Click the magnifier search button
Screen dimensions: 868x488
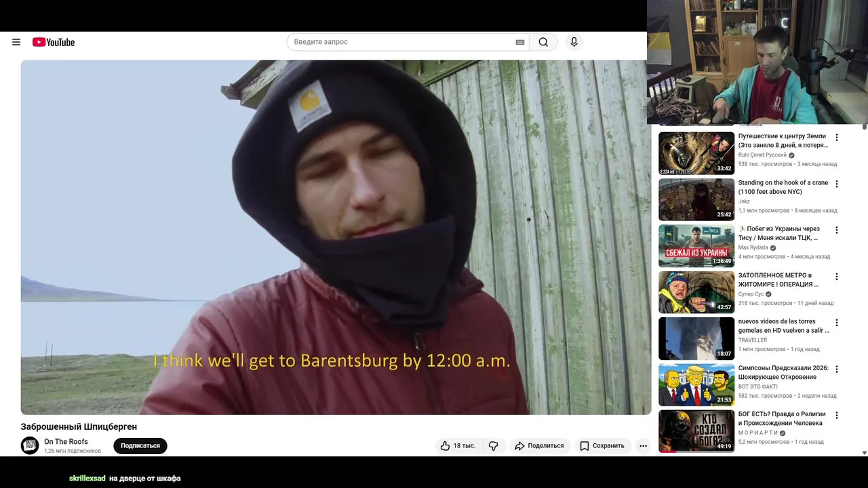pos(543,42)
